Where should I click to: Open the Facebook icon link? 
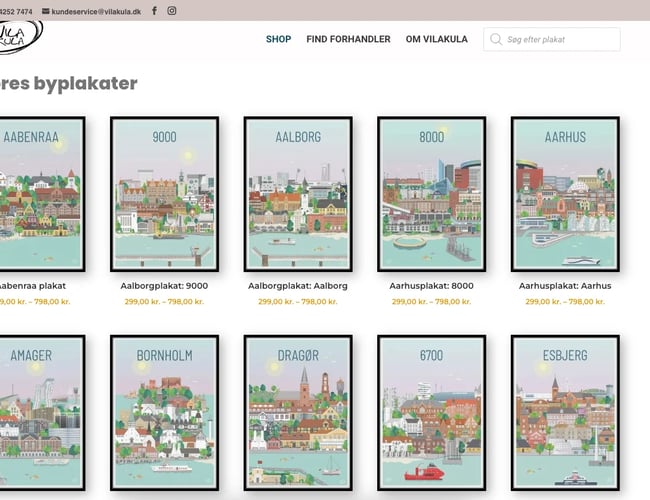coord(154,11)
